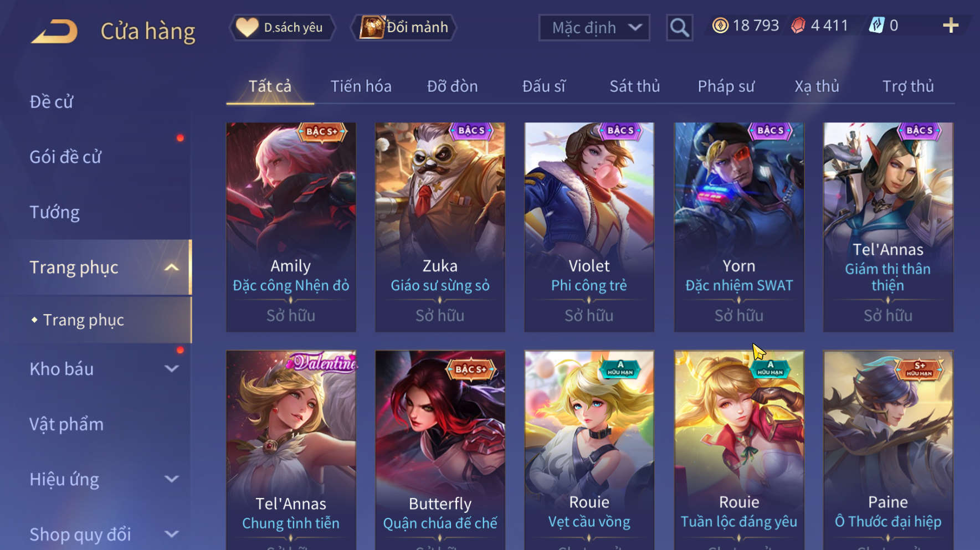Expand the Kho báu sidebar section
The height and width of the screenshot is (550, 980).
pyautogui.click(x=172, y=369)
